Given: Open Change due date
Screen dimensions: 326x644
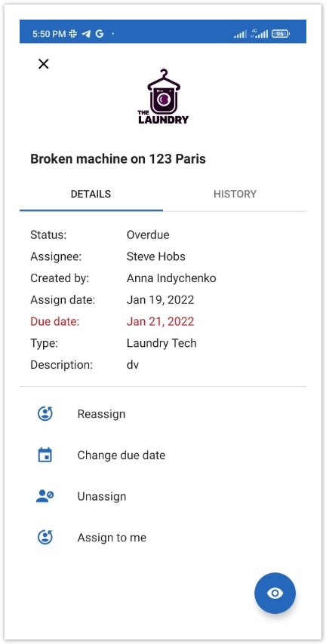Looking at the screenshot, I should click(x=121, y=455).
